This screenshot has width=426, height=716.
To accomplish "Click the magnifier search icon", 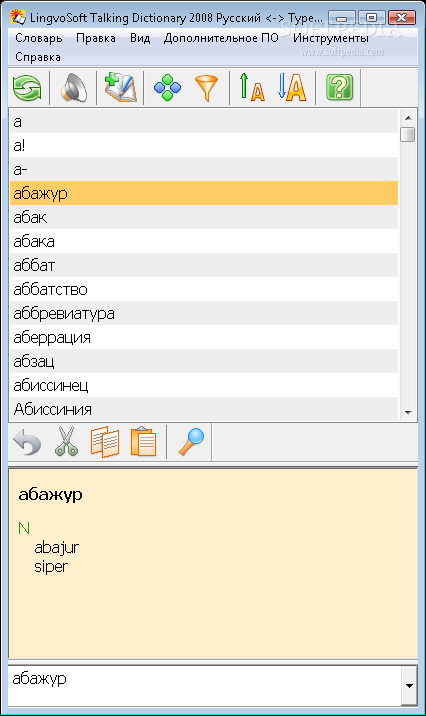I will click(191, 442).
